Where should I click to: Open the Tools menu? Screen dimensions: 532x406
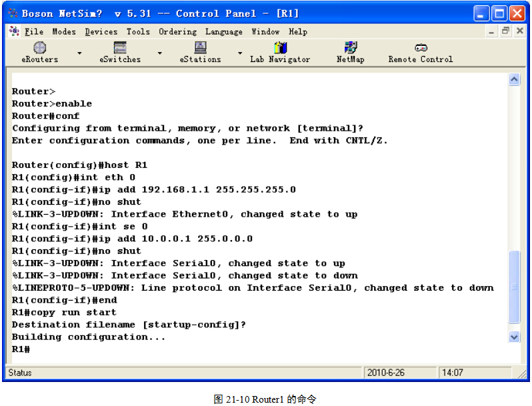click(138, 31)
